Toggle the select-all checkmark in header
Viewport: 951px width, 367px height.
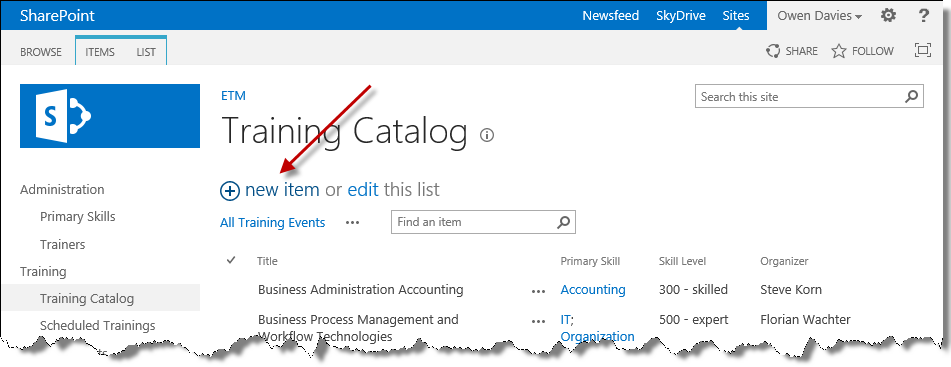click(x=231, y=260)
